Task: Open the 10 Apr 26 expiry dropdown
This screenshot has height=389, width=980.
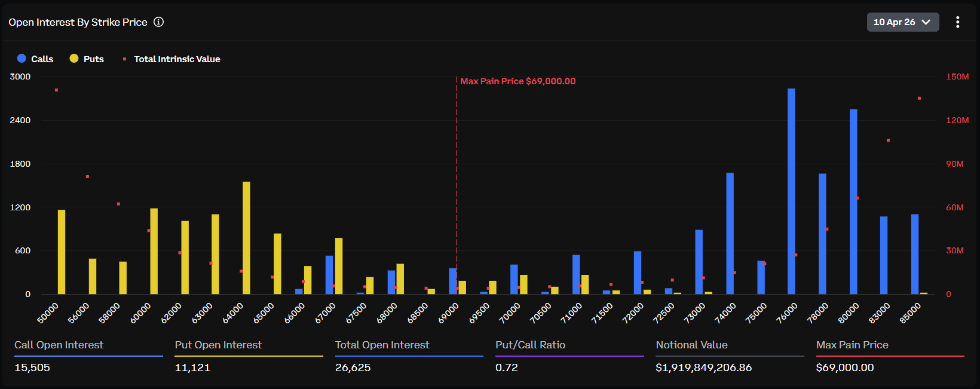Action: (895, 22)
